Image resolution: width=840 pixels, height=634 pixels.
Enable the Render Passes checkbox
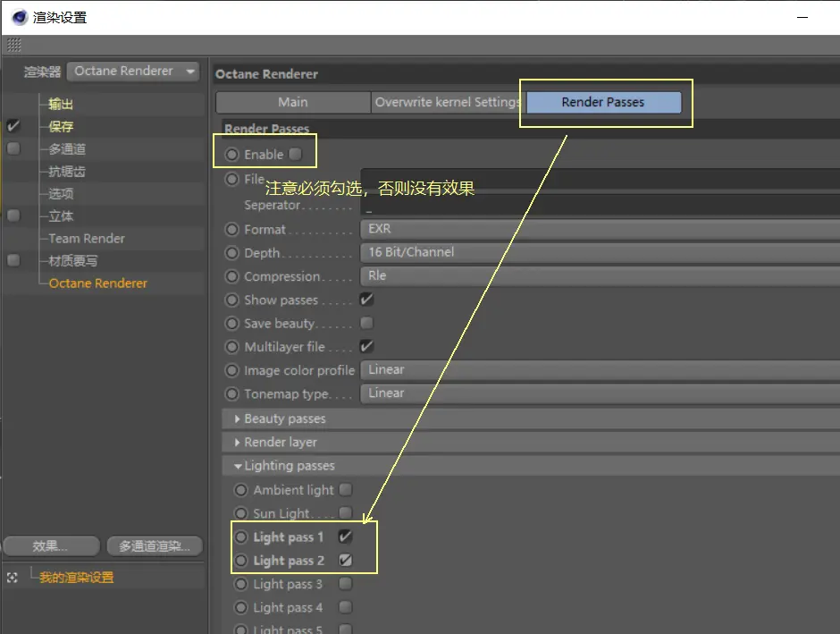pyautogui.click(x=295, y=155)
